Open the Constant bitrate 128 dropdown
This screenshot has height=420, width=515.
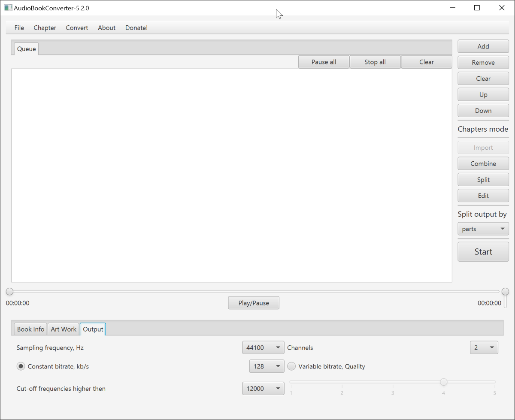[267, 366]
